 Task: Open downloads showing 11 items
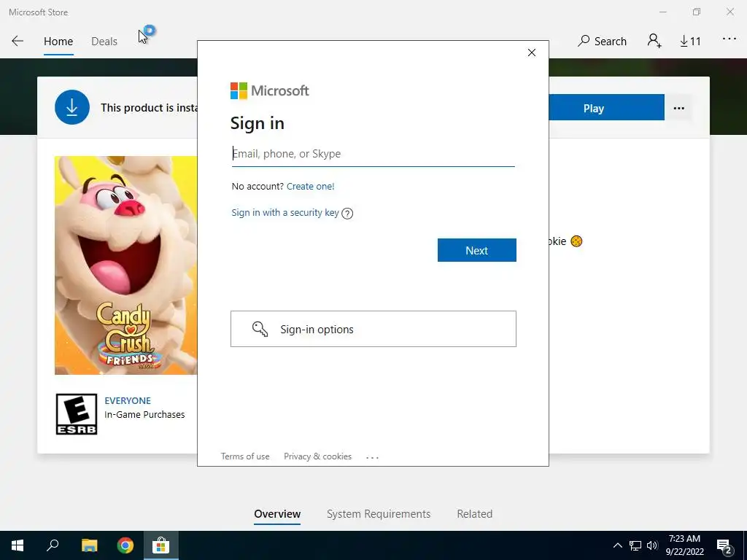[690, 42]
